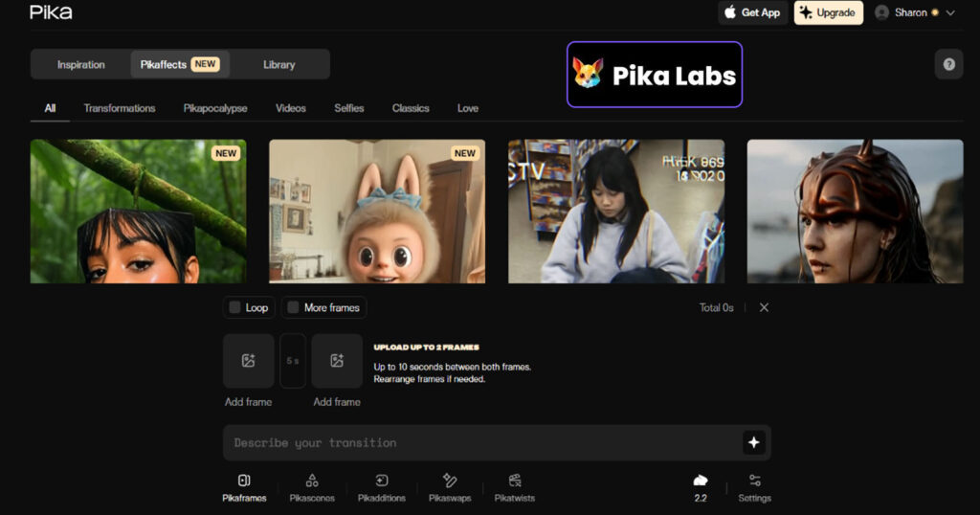Switch to the Library tab
Screen dimensions: 980x515
[x=278, y=64]
